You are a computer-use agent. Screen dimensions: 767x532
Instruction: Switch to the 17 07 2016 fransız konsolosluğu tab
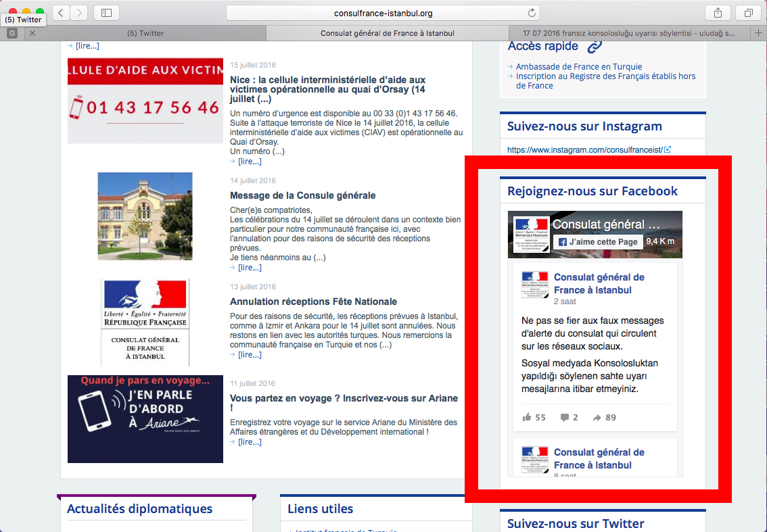[x=628, y=33]
